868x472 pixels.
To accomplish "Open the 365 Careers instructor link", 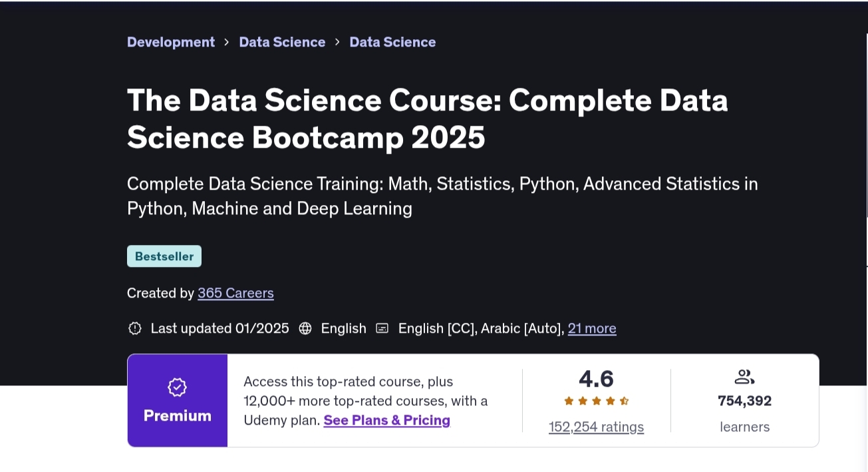I will (x=235, y=293).
